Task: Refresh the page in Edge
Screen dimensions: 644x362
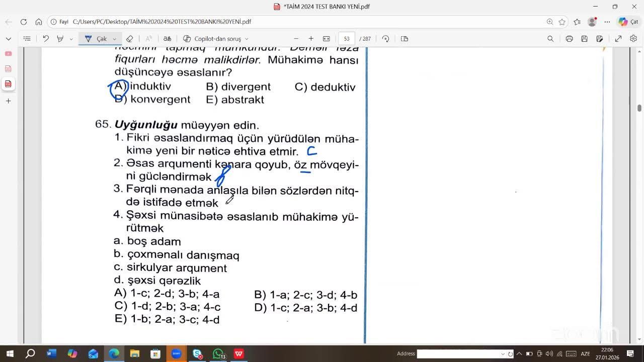Action: coord(24,22)
